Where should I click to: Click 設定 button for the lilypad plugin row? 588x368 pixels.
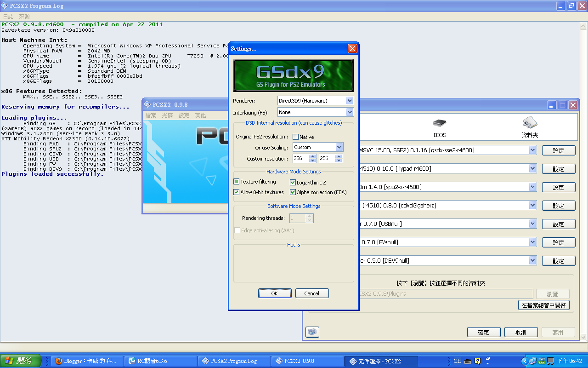pos(559,169)
